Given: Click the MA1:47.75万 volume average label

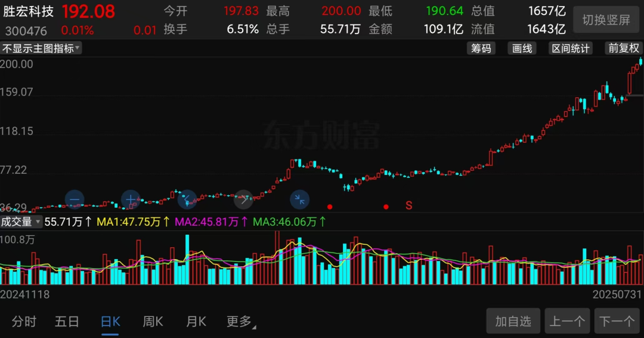Looking at the screenshot, I should [133, 222].
